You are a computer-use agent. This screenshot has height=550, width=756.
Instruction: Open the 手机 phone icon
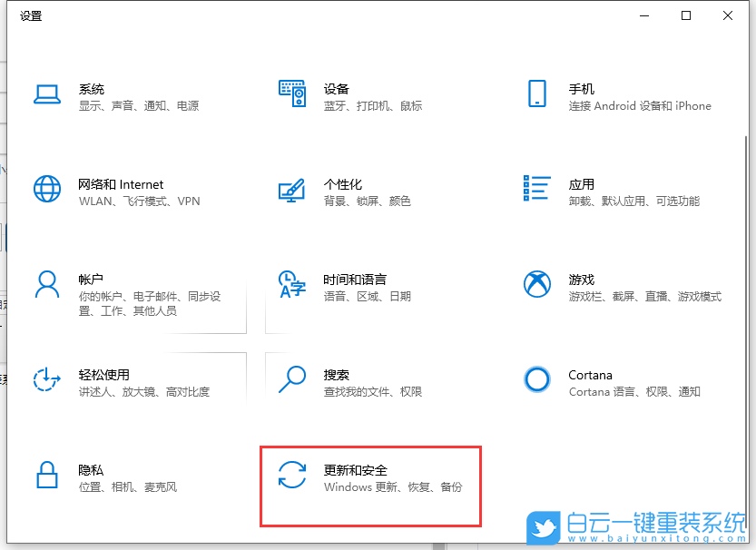(537, 93)
